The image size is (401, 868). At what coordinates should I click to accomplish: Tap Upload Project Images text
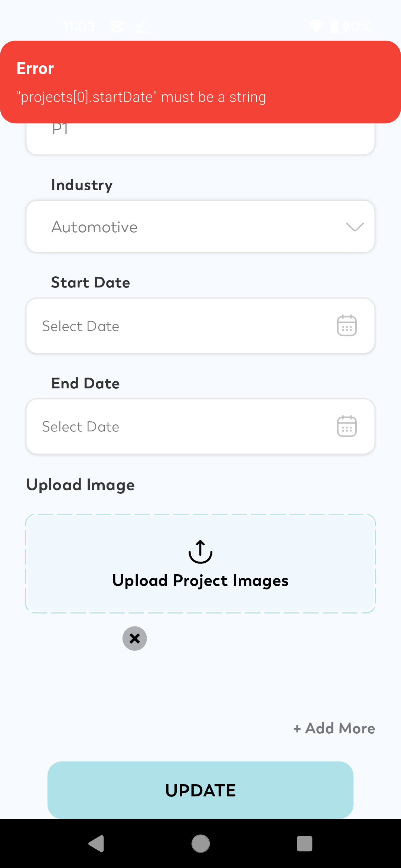click(x=200, y=581)
